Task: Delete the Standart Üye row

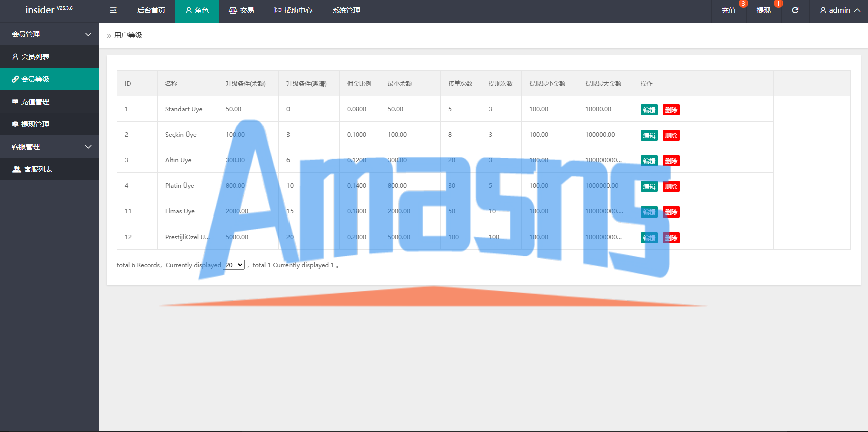Action: click(x=671, y=110)
